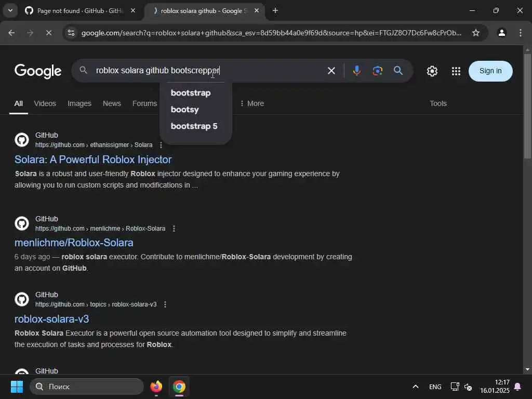Viewport: 532px width, 399px height.
Task: Open Google quick settings gear
Action: tap(432, 71)
